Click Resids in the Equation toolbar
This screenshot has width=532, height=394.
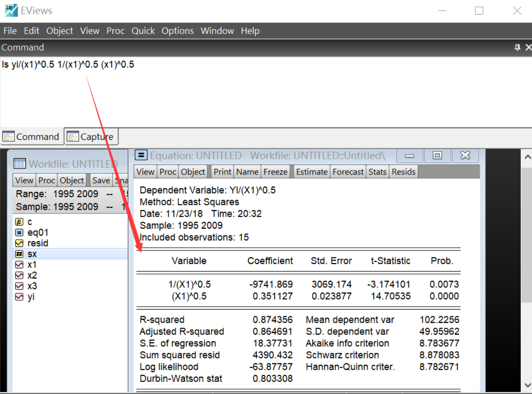(404, 172)
